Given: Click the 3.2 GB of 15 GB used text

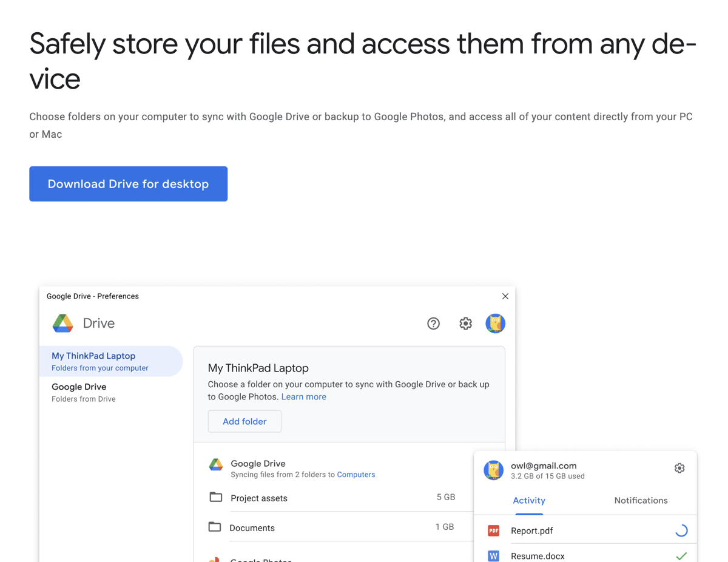Looking at the screenshot, I should pyautogui.click(x=548, y=476).
